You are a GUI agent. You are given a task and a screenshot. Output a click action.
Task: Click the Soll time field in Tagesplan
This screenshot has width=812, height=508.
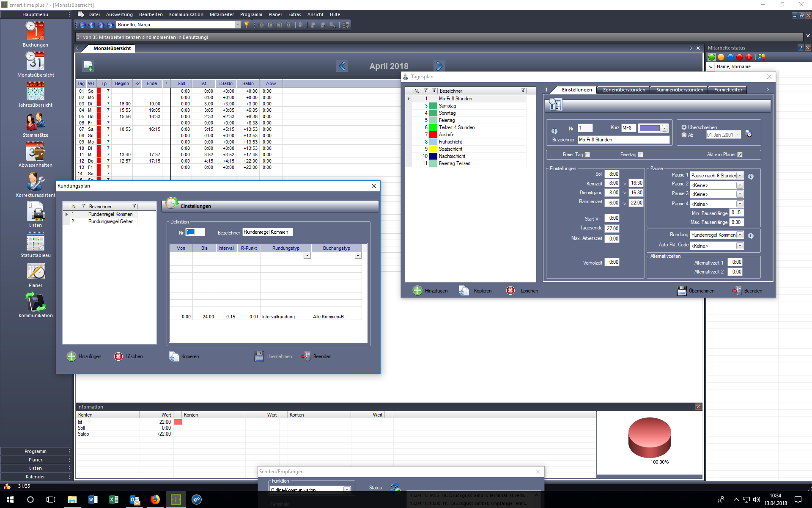pos(612,174)
